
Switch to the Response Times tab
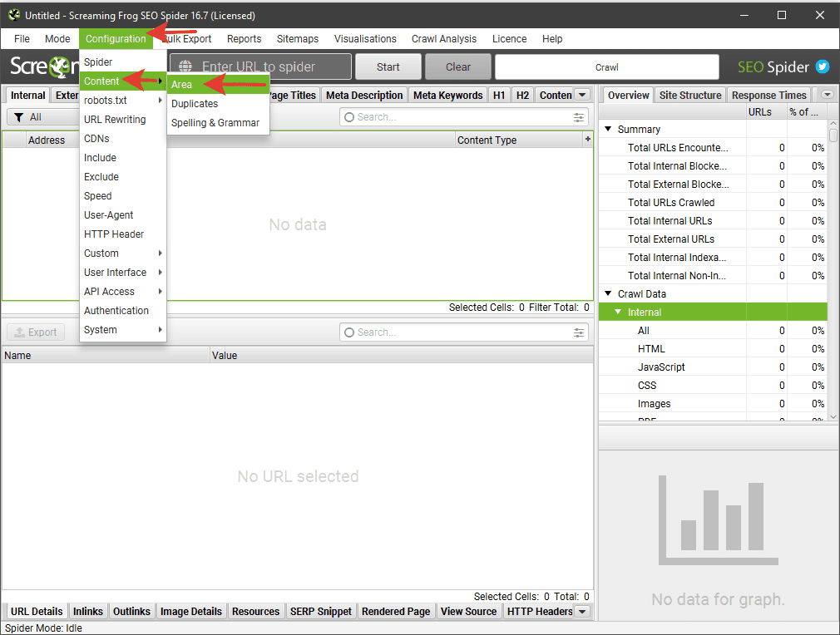click(x=768, y=95)
